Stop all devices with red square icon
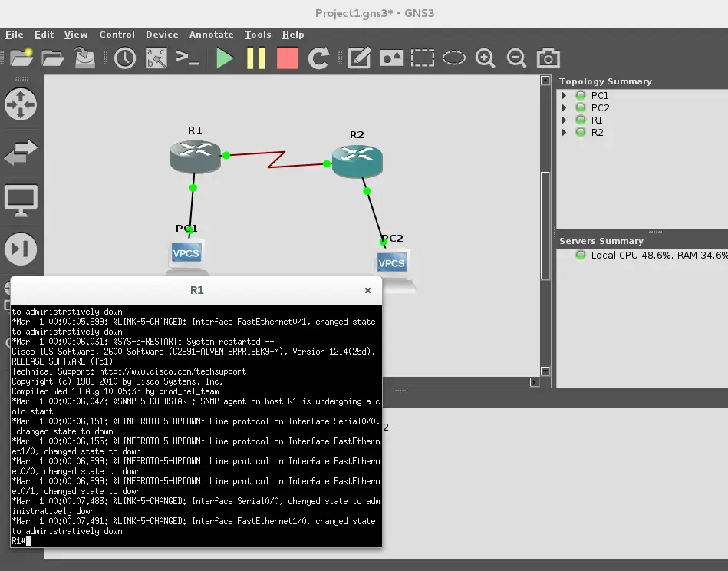Viewport: 728px width, 571px height. point(287,58)
